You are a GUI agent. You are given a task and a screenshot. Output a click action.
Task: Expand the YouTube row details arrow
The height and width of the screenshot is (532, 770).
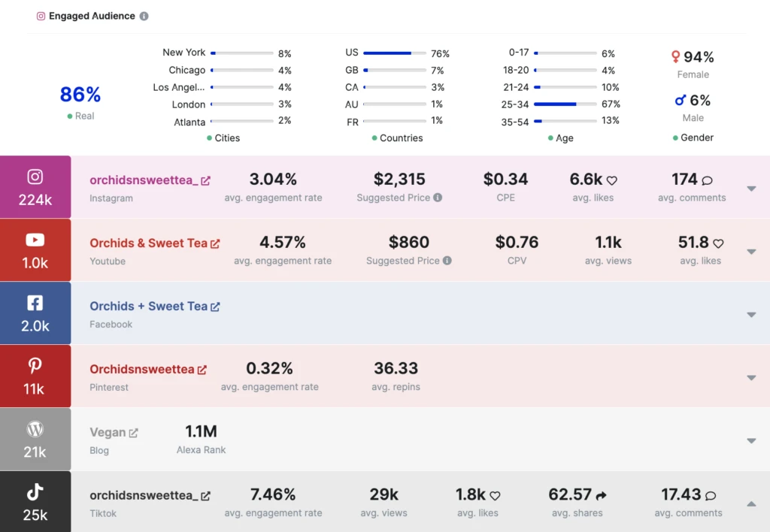[x=751, y=252]
